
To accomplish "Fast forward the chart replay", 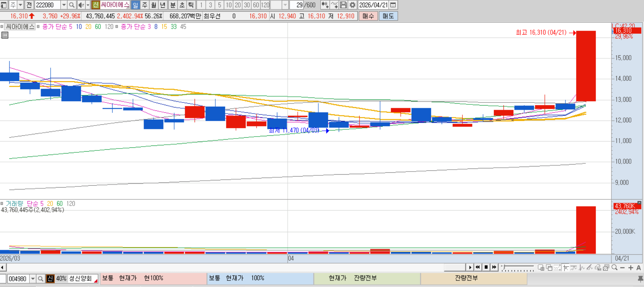I will tap(494, 267).
